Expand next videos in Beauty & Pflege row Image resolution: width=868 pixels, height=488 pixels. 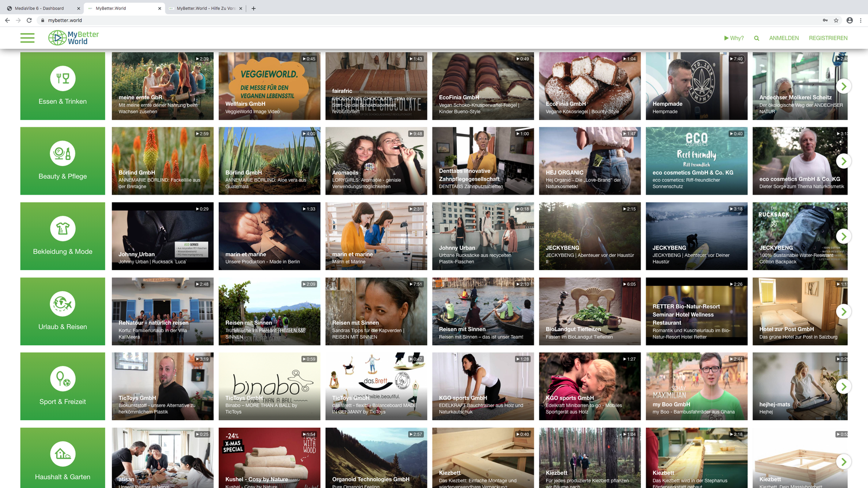[843, 161]
